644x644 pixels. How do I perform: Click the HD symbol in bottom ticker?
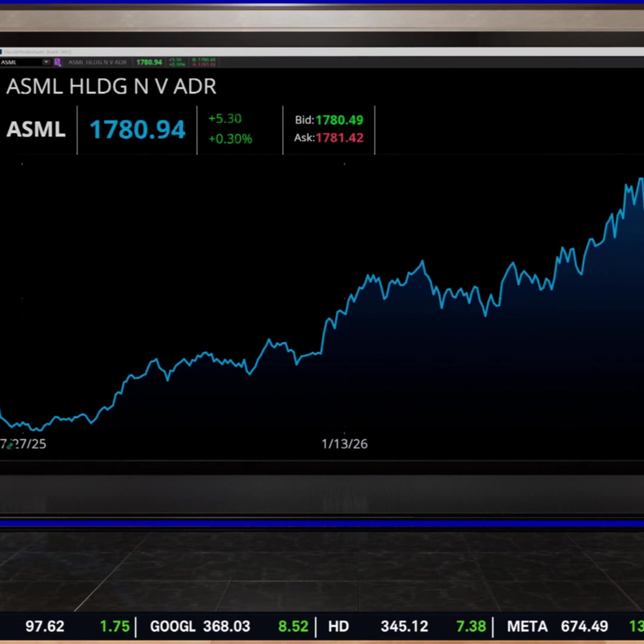coord(338,626)
